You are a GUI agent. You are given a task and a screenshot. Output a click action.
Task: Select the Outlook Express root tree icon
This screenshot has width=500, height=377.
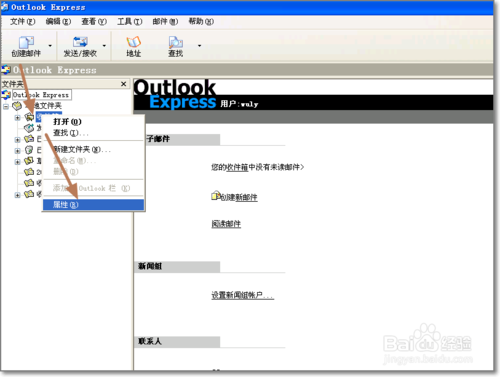point(6,95)
